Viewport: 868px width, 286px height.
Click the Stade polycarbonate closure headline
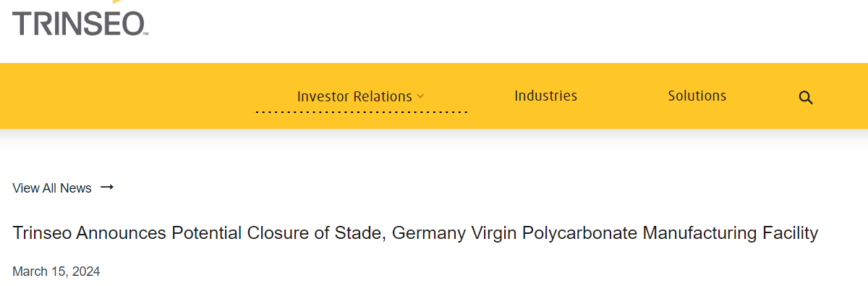pos(415,233)
